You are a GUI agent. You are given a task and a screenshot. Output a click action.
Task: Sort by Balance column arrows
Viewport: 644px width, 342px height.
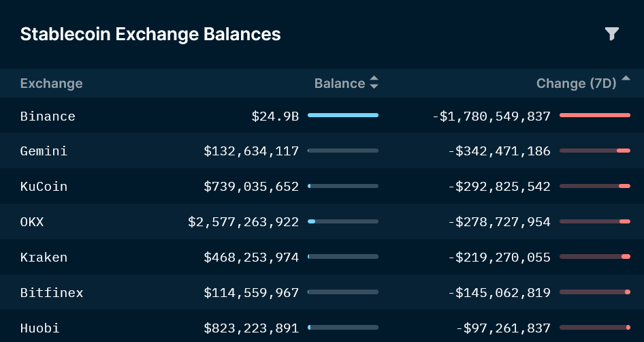pos(374,83)
